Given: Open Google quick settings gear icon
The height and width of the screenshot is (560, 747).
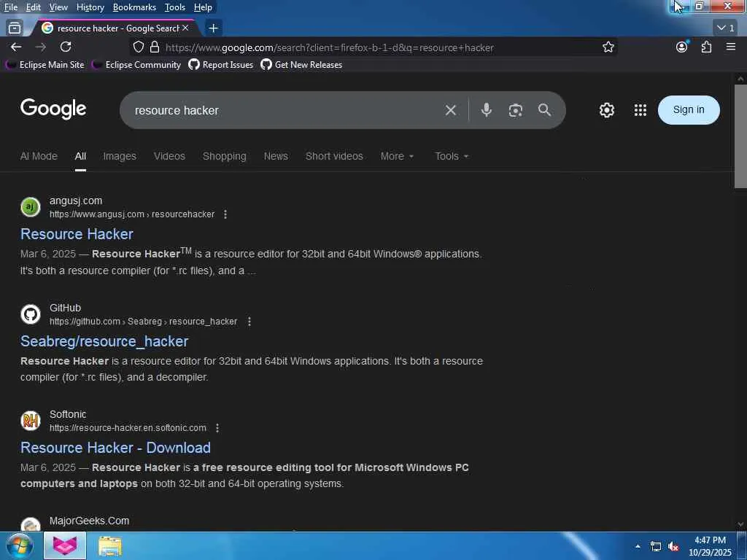Looking at the screenshot, I should [606, 110].
